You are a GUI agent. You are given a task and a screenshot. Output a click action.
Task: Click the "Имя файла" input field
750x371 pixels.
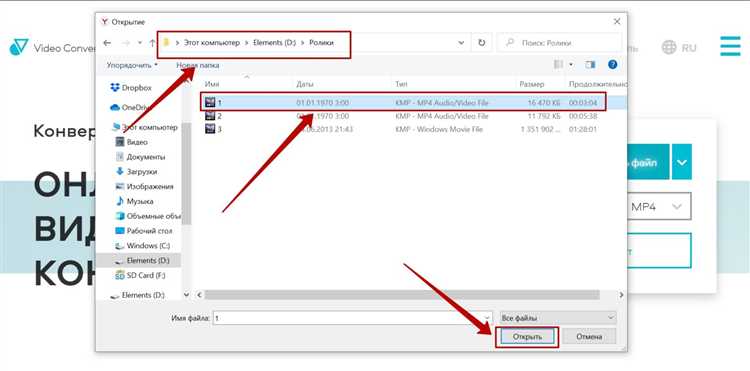[353, 318]
